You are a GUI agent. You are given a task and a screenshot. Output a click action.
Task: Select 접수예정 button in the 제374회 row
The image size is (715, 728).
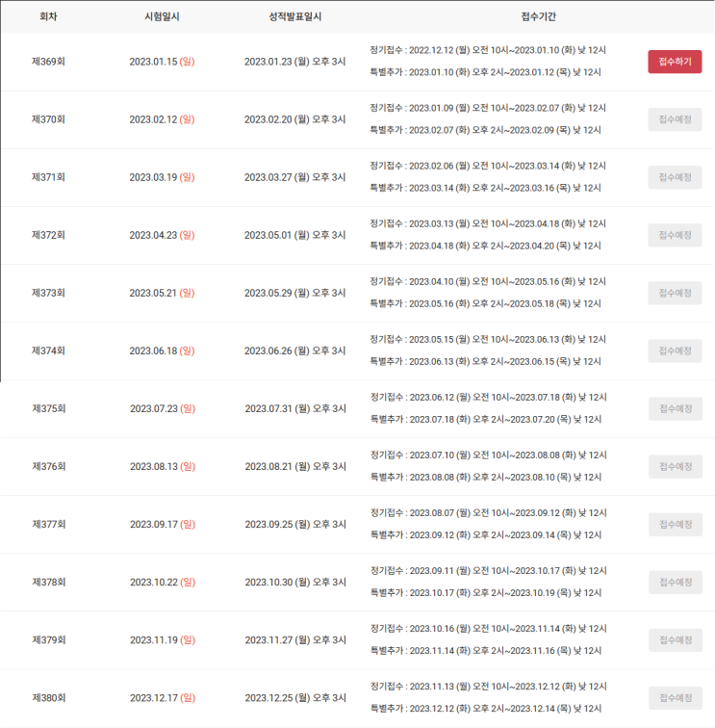click(x=675, y=351)
